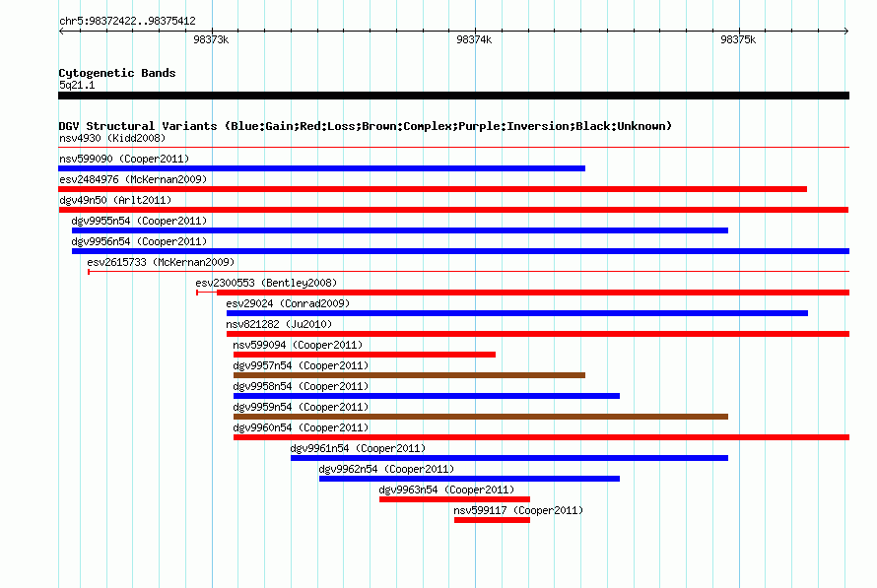This screenshot has width=877, height=588.
Task: Open variant label dgv9962n54 (Cooper2011)
Action: [386, 469]
